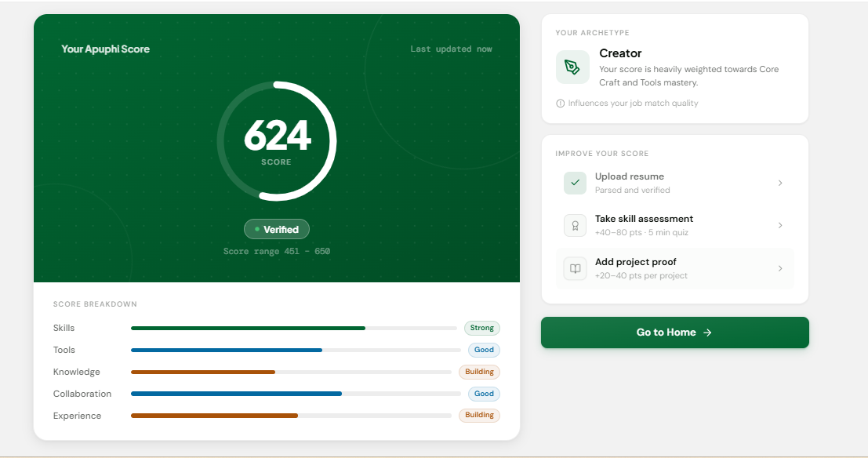Click the Tools progress bar
Screen dimensions: 868x458
[x=296, y=350]
